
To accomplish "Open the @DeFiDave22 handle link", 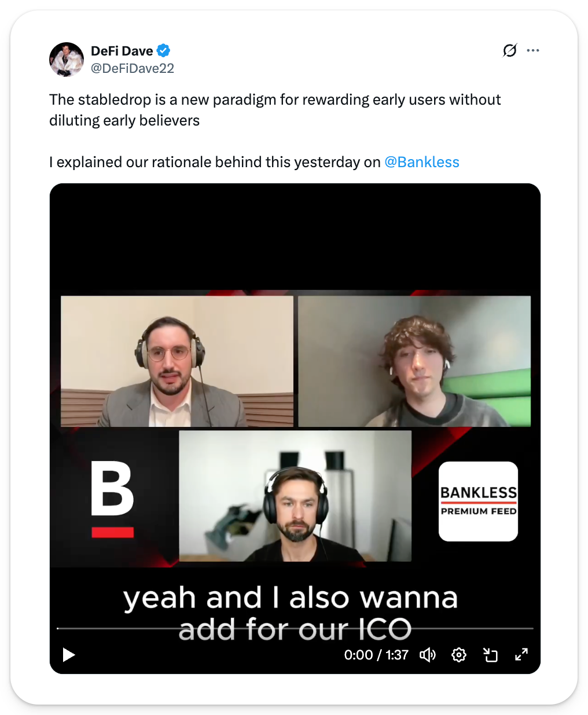I will [133, 68].
